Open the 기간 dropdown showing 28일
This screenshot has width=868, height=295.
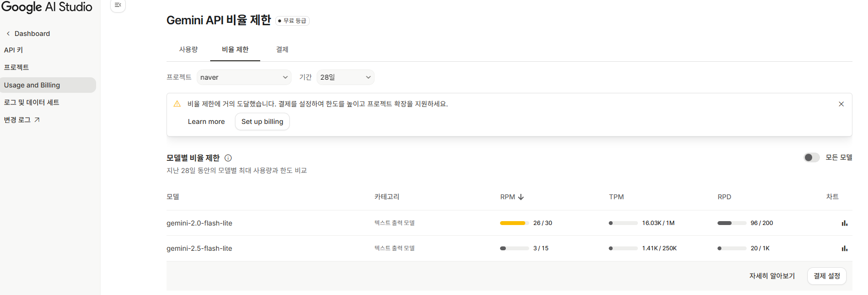(345, 77)
